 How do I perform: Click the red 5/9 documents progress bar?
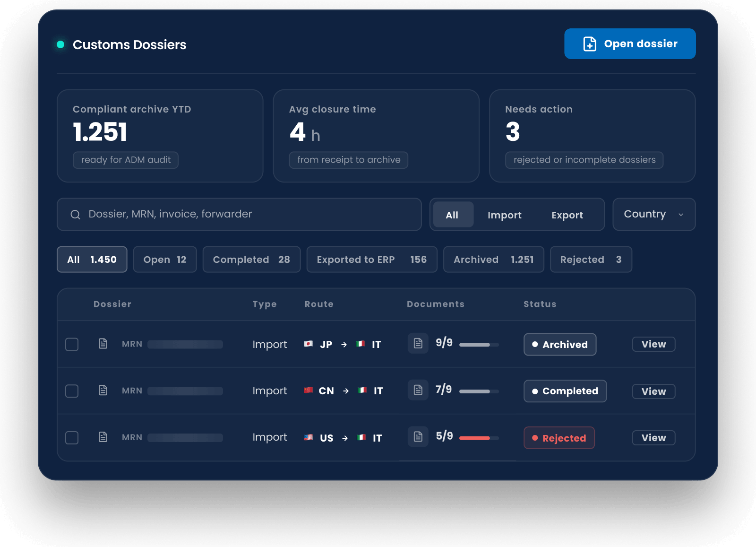coord(479,438)
